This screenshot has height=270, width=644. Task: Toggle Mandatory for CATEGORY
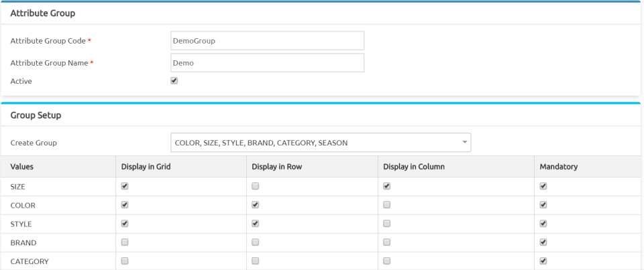tap(543, 261)
